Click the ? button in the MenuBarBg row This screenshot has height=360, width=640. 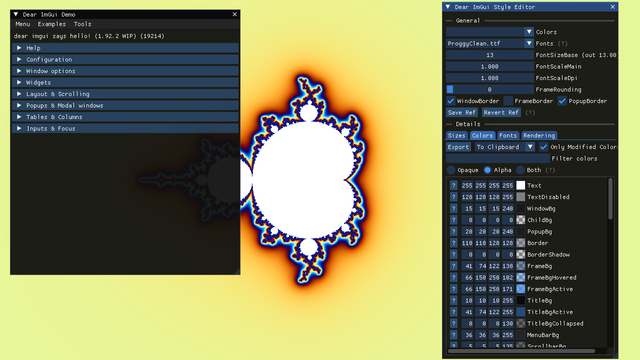point(453,335)
